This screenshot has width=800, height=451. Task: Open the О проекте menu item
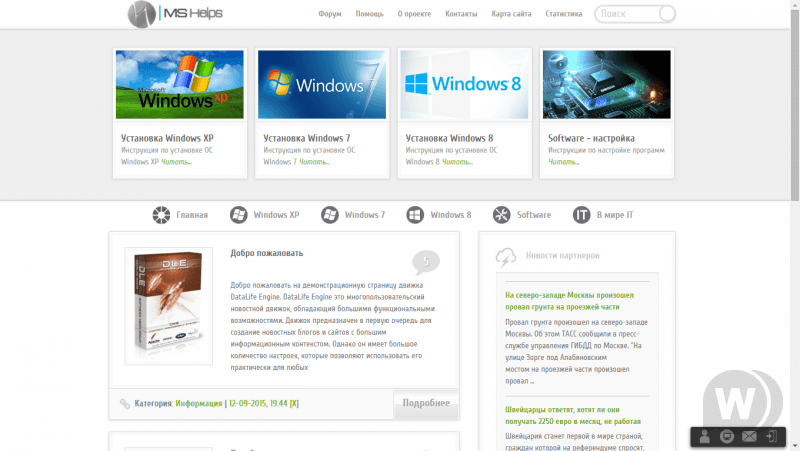point(414,14)
